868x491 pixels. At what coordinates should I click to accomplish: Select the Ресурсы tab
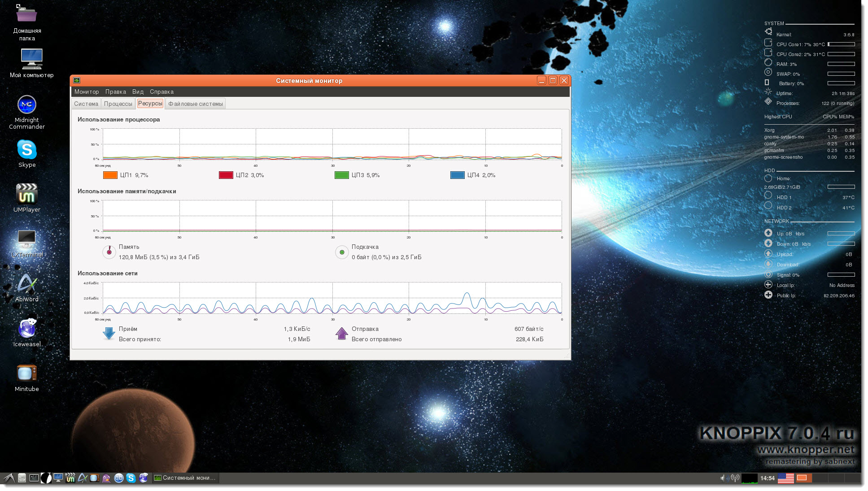(150, 104)
